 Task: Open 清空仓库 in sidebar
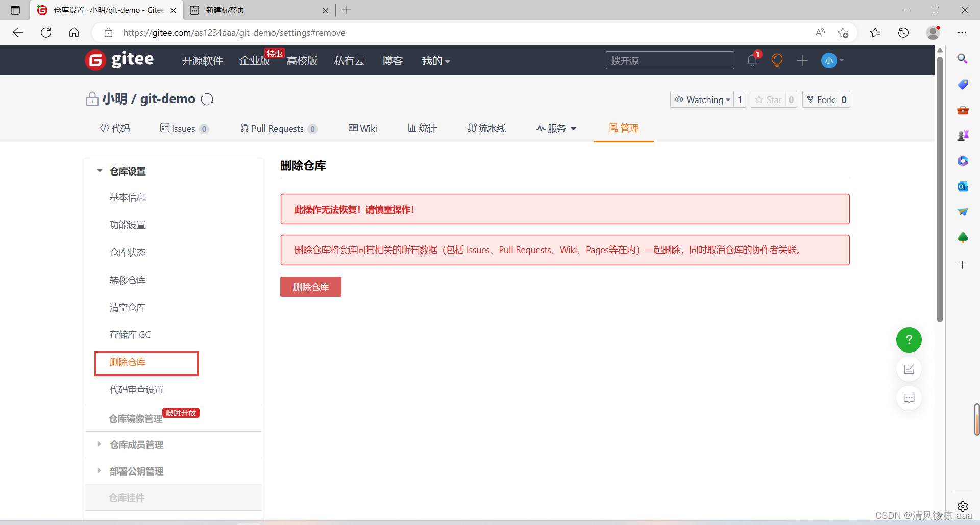(x=128, y=307)
